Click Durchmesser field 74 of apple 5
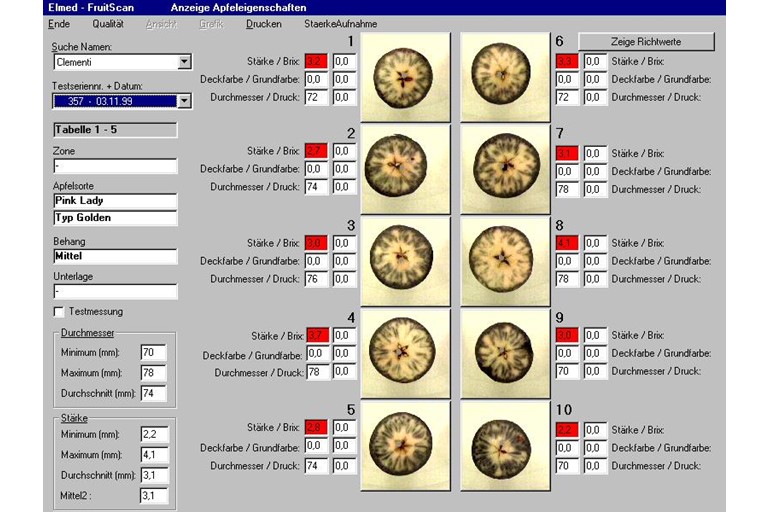The image size is (768, 512). pyautogui.click(x=316, y=465)
